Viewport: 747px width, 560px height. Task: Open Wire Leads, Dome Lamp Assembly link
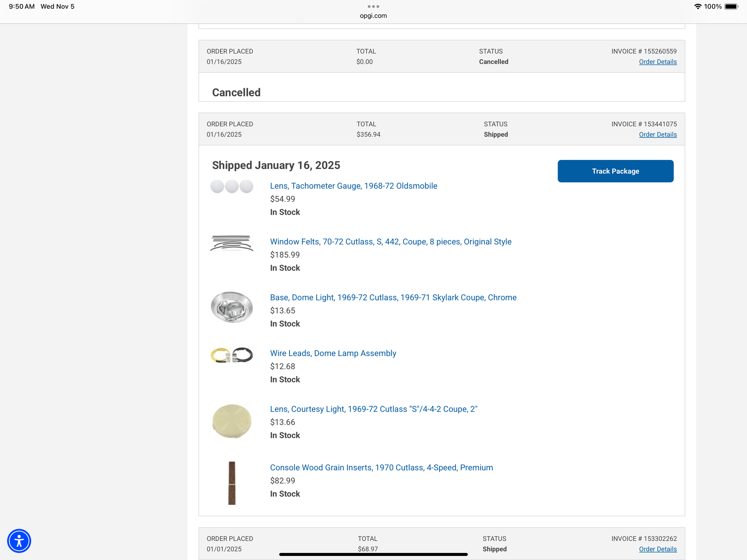[333, 353]
